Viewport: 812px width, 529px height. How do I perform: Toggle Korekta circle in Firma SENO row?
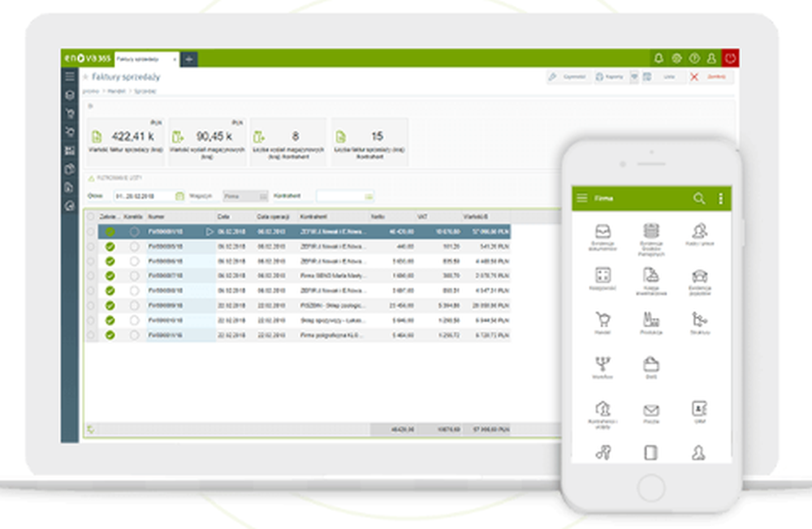pos(134,276)
